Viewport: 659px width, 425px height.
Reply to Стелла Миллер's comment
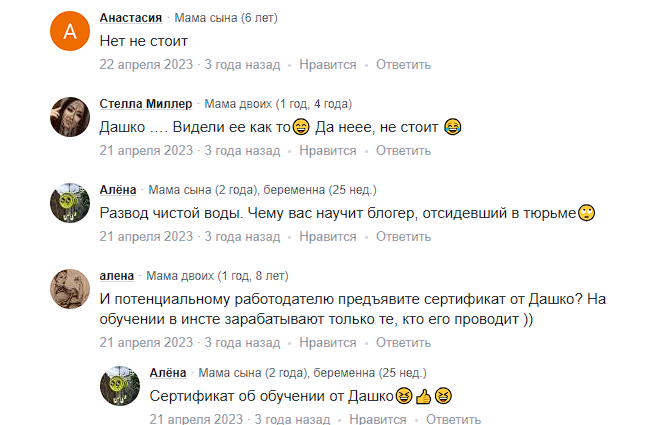(404, 151)
